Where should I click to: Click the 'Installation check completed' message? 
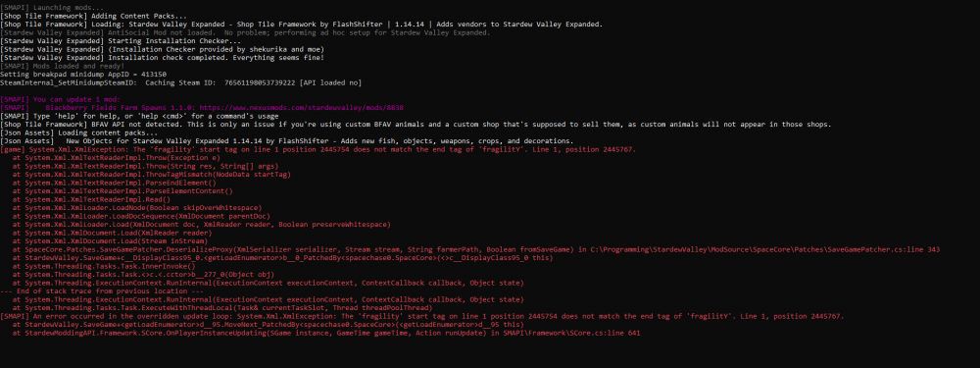(x=163, y=57)
